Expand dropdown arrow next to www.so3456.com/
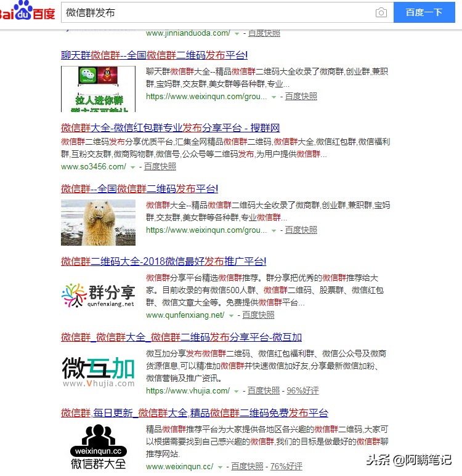The height and width of the screenshot is (476, 462). [x=132, y=167]
